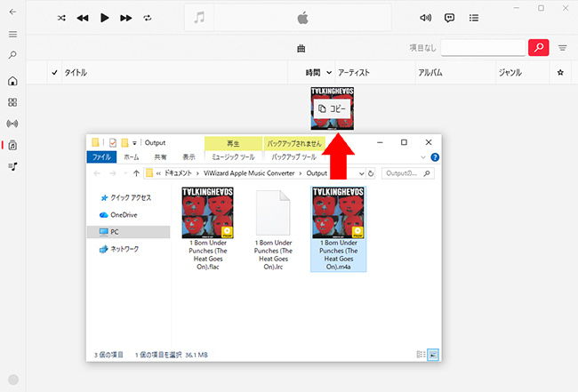This screenshot has height=392, width=578.
Task: Open the バックアップ ツール tab
Action: click(x=293, y=157)
